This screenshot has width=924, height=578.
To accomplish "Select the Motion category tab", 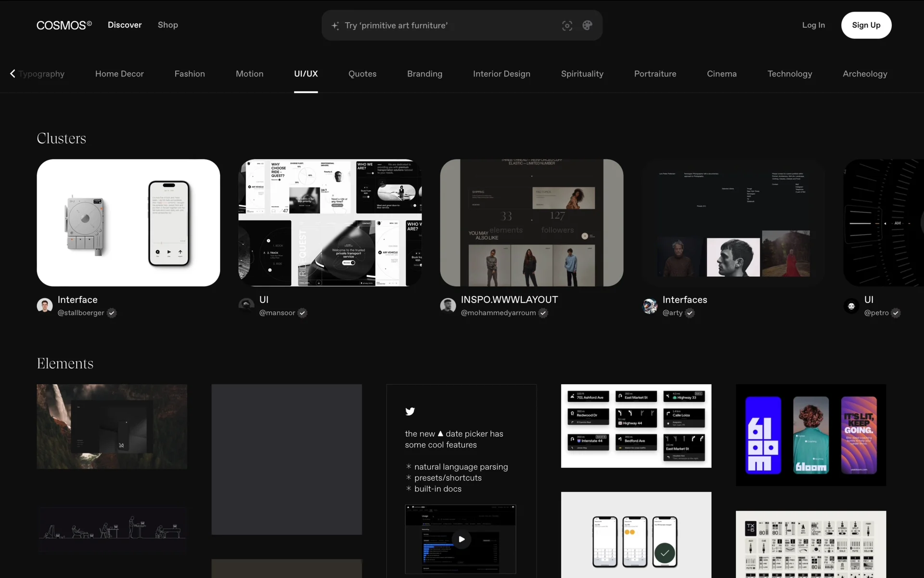I will 249,74.
